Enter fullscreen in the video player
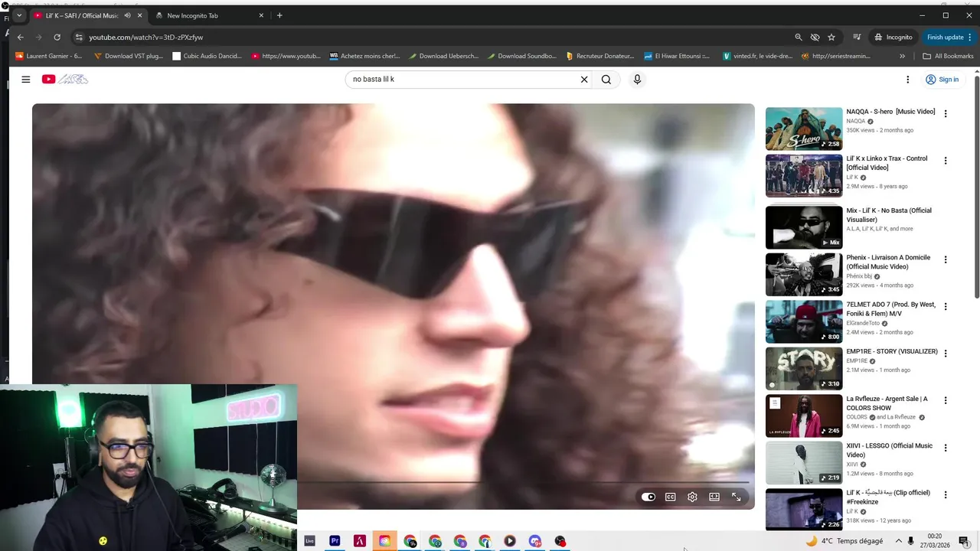This screenshot has width=980, height=551. pos(737,497)
